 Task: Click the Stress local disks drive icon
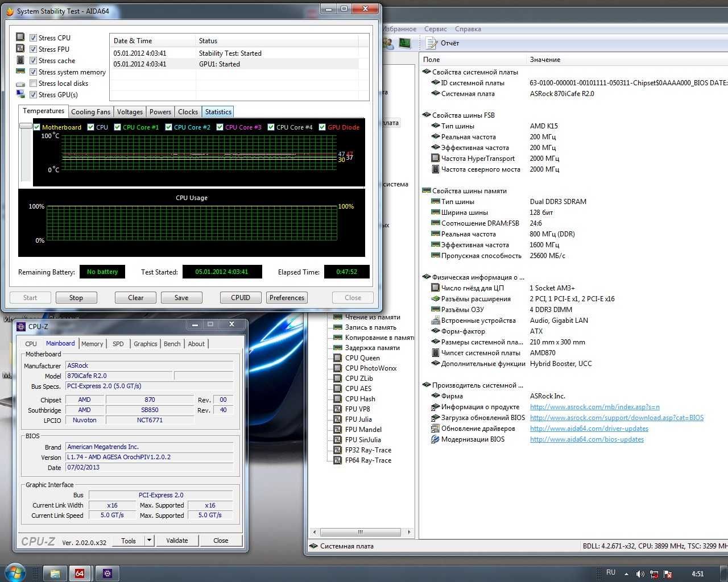click(20, 84)
